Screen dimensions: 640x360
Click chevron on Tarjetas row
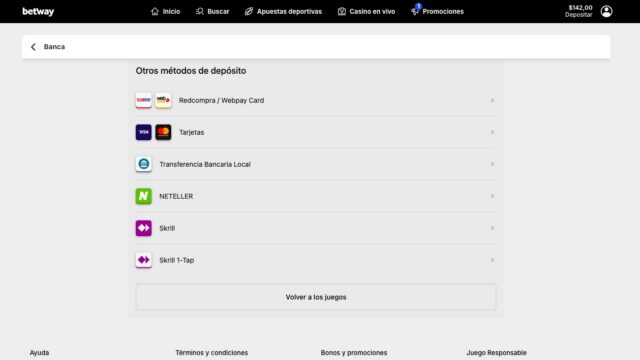click(492, 132)
